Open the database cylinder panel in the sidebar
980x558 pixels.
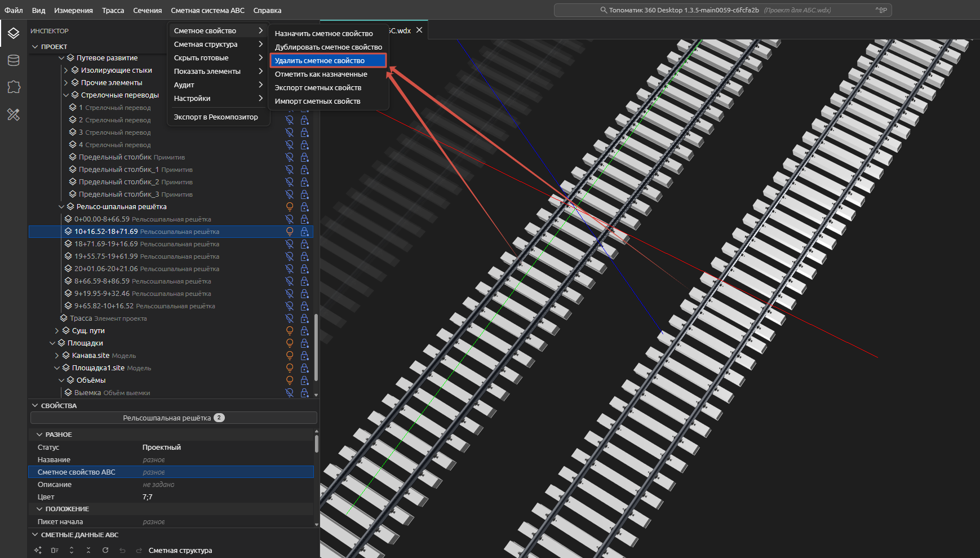[x=14, y=60]
